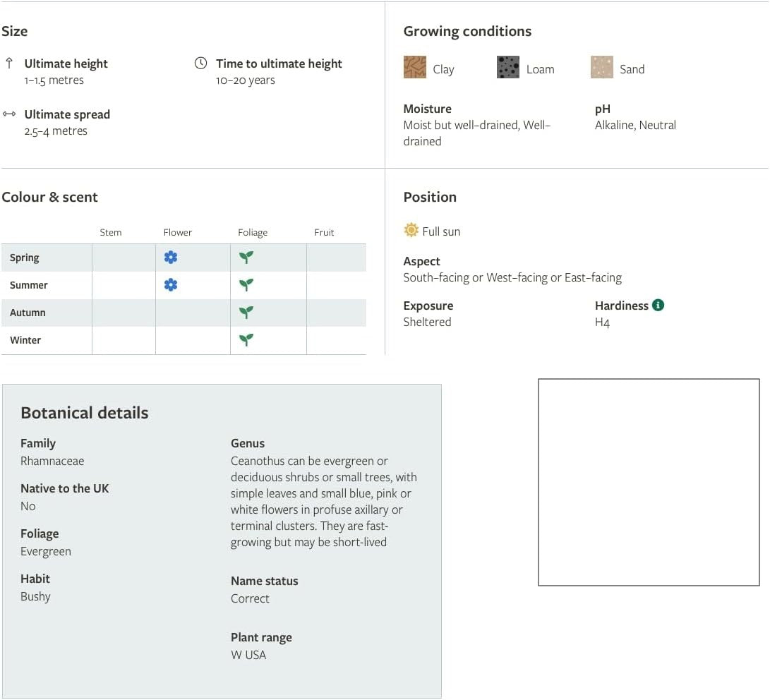
Task: Click the 'Bushy' habit value
Action: tap(35, 597)
